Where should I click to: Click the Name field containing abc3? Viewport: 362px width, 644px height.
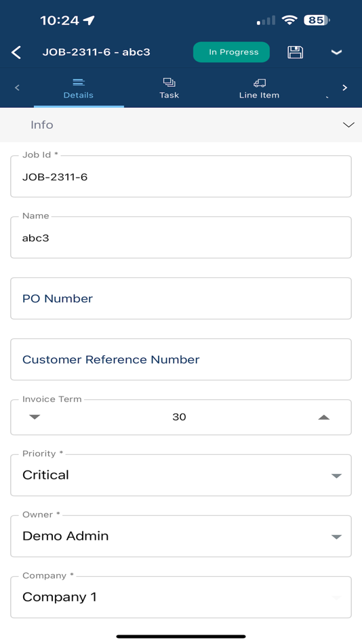[x=181, y=237]
